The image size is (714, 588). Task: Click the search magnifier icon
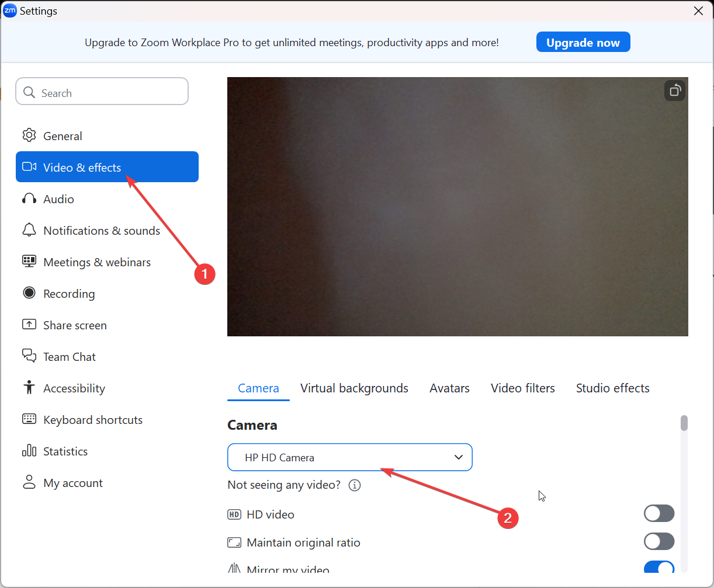(x=29, y=93)
